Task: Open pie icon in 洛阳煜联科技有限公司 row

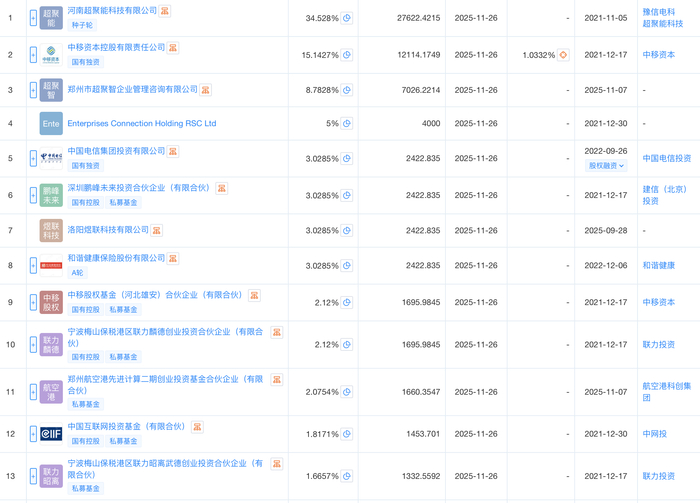Action: [347, 231]
